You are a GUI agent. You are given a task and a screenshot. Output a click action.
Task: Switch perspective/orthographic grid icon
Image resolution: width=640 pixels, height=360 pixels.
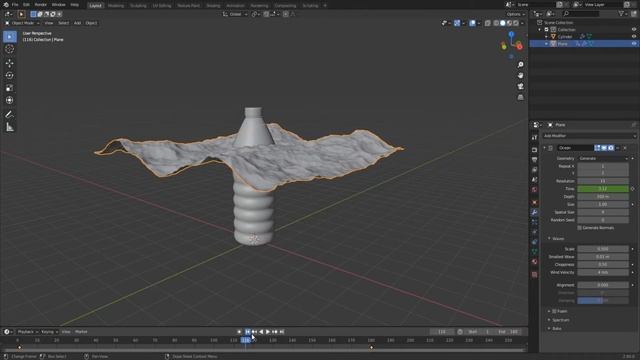click(x=520, y=98)
